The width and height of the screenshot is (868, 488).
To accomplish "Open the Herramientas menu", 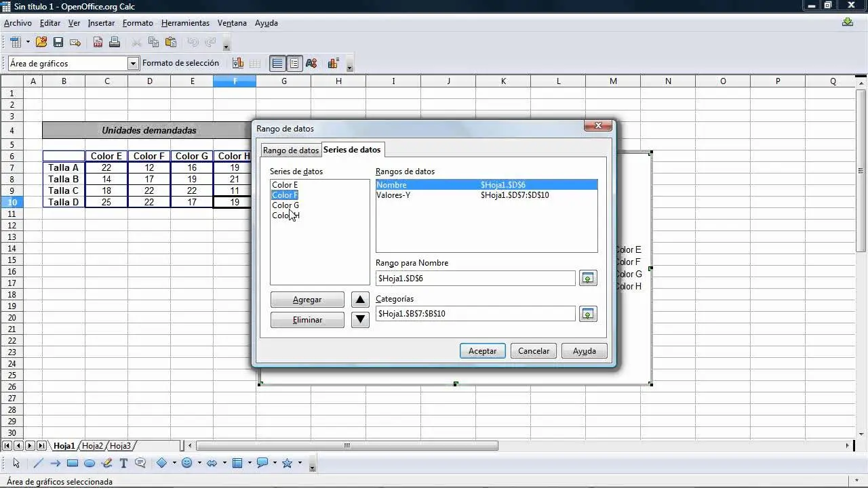I will pos(185,22).
